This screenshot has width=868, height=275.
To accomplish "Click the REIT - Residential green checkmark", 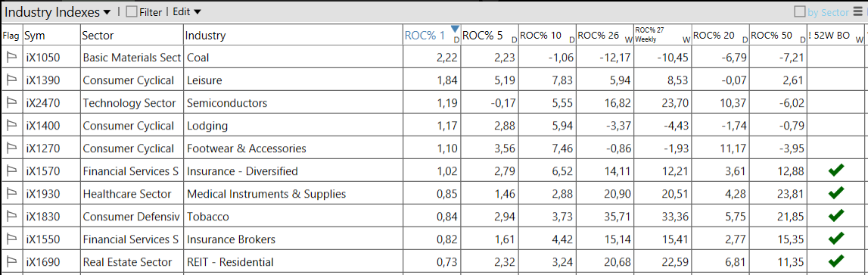I will pos(836,261).
